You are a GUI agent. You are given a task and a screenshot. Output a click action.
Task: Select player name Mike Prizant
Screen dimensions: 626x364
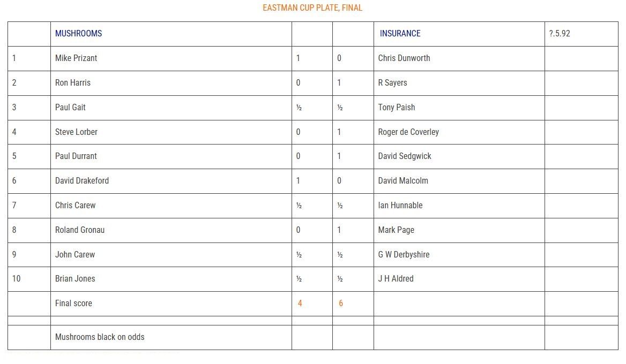76,58
